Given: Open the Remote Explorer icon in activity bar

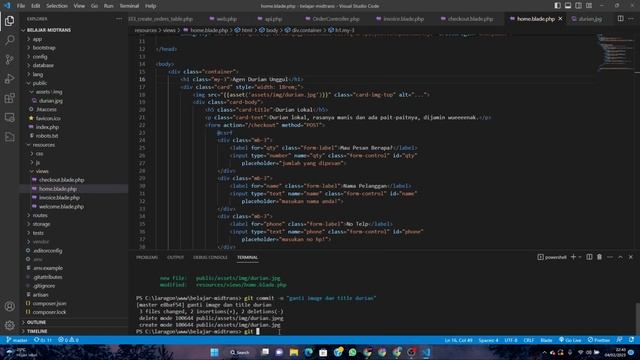Looking at the screenshot, I should [9, 118].
